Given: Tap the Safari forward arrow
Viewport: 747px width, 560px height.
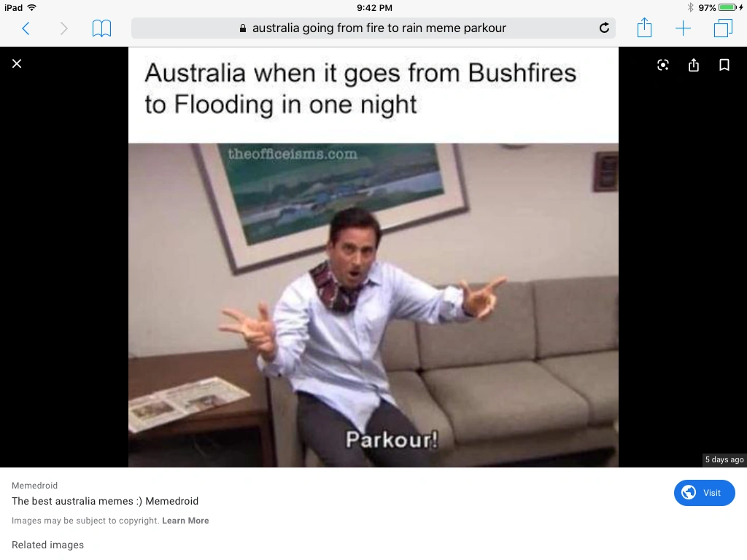Looking at the screenshot, I should click(64, 28).
